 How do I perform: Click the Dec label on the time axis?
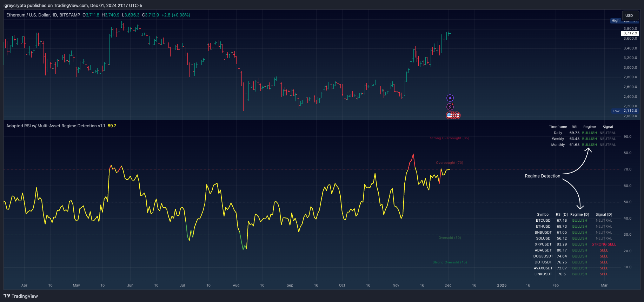pyautogui.click(x=448, y=286)
